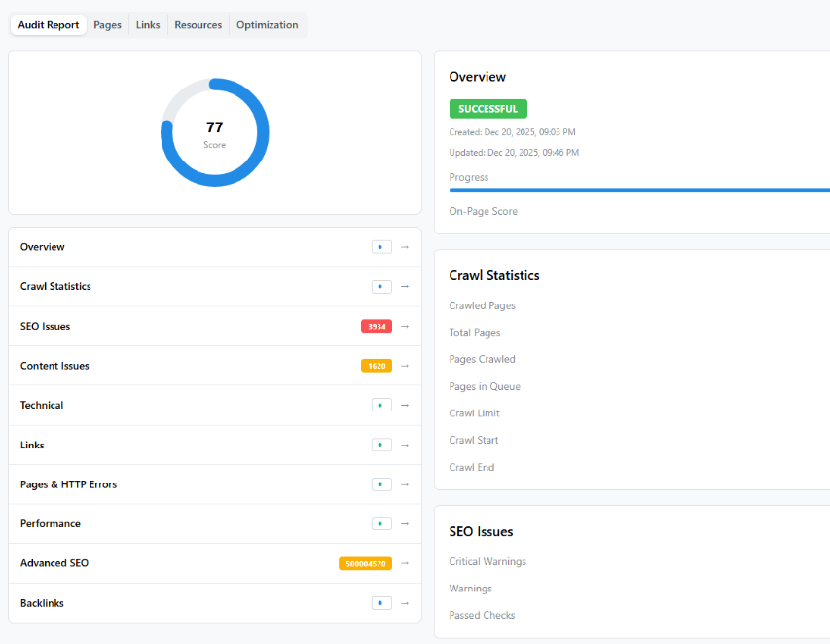The height and width of the screenshot is (644, 830).
Task: Click the yellow 1620 Content Issues badge
Action: 378,366
